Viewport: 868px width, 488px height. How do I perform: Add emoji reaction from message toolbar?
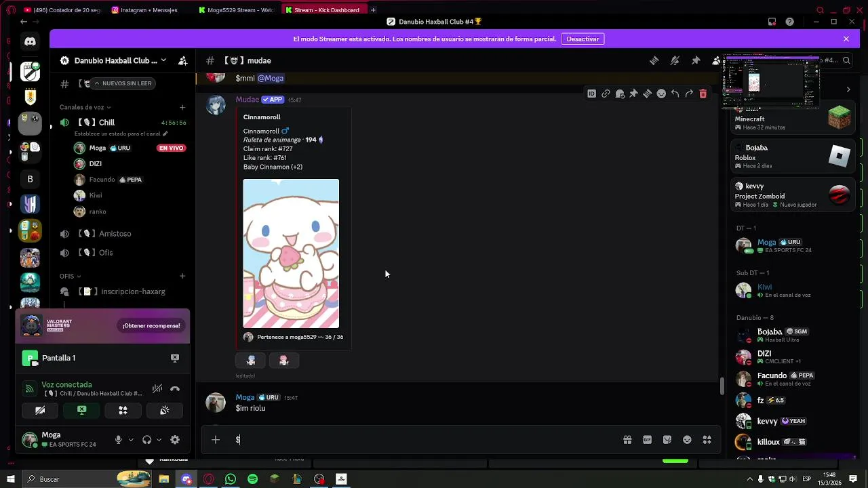[661, 94]
